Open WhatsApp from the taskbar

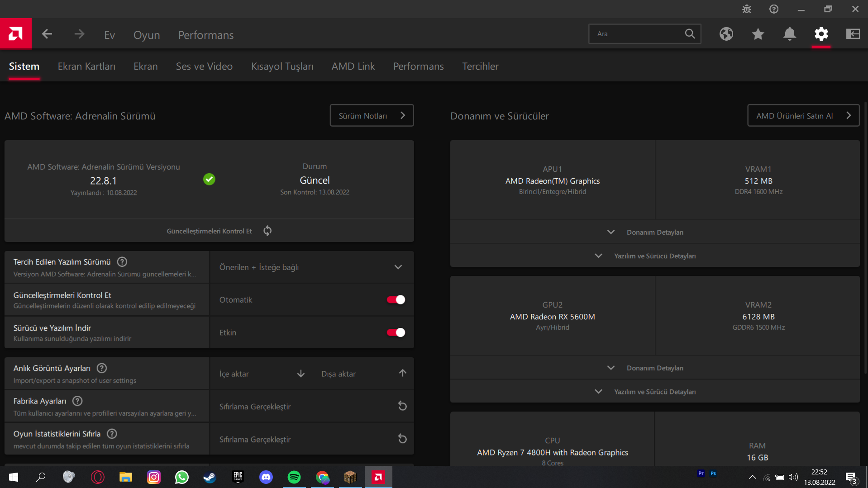[x=181, y=477]
